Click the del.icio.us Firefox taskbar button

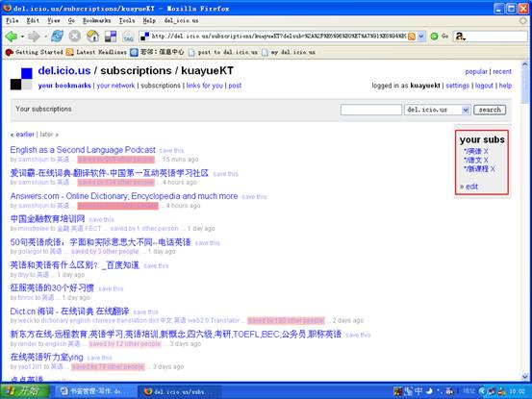pos(180,391)
